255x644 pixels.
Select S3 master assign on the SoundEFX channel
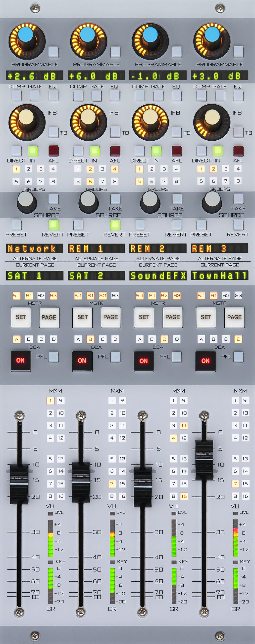tap(177, 295)
